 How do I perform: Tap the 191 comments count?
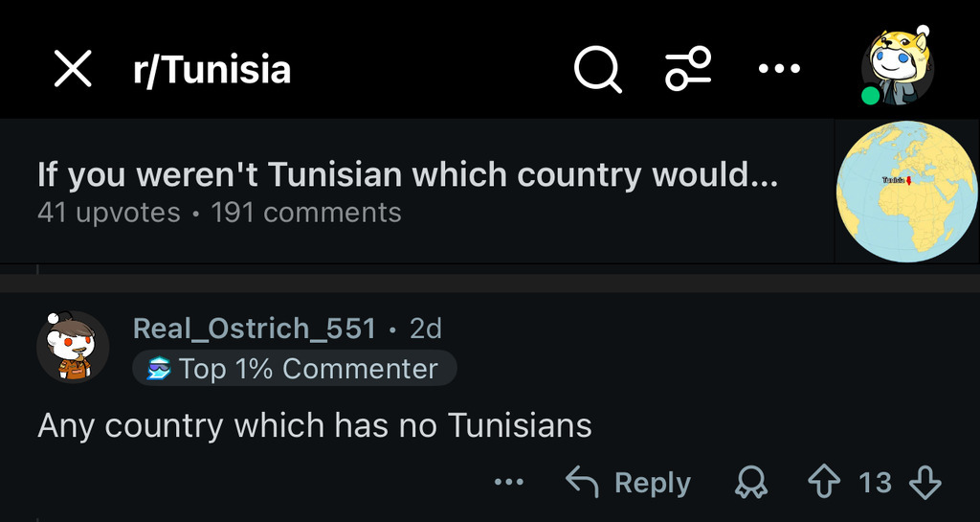[x=306, y=213]
